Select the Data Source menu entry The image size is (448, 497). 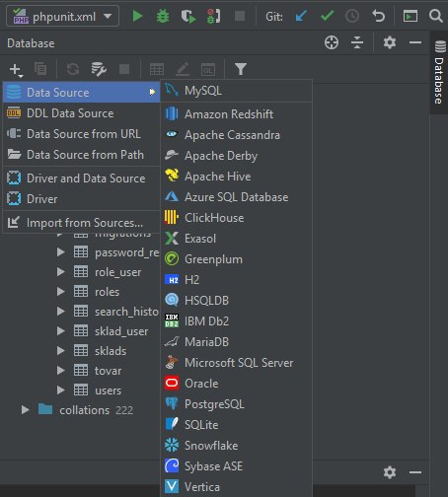coord(81,93)
